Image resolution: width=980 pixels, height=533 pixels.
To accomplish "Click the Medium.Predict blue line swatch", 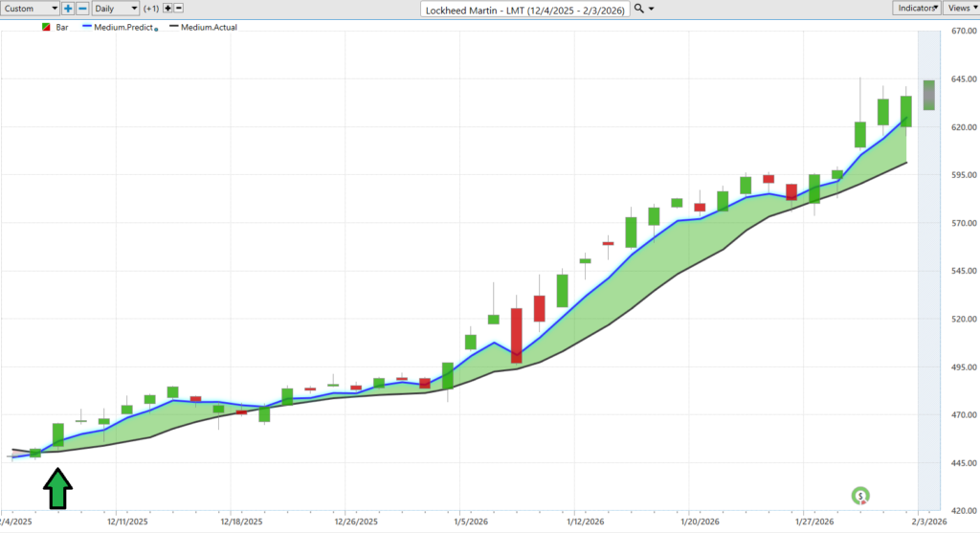I will click(x=87, y=27).
